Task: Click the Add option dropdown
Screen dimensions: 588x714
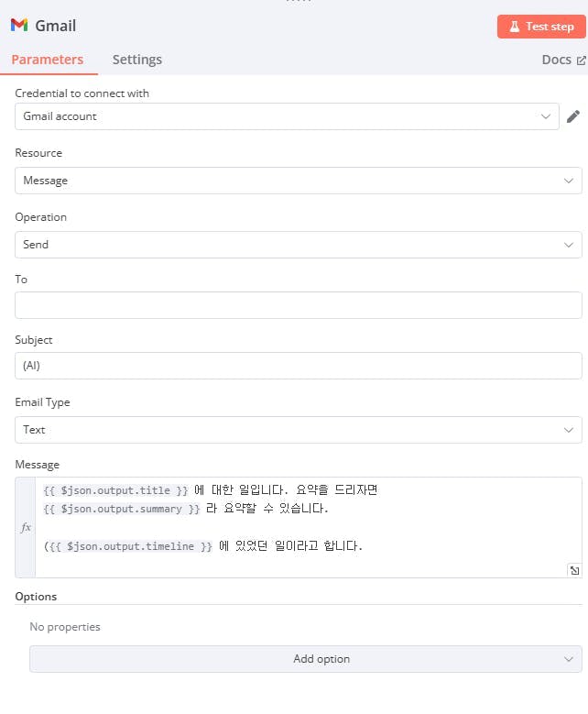Action: pos(305,659)
